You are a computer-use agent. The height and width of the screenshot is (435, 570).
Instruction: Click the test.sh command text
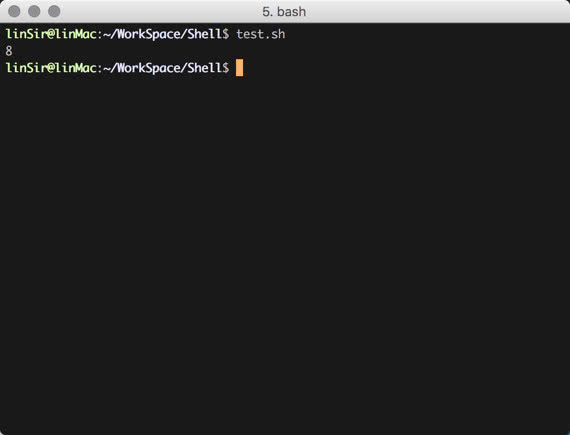tap(261, 34)
